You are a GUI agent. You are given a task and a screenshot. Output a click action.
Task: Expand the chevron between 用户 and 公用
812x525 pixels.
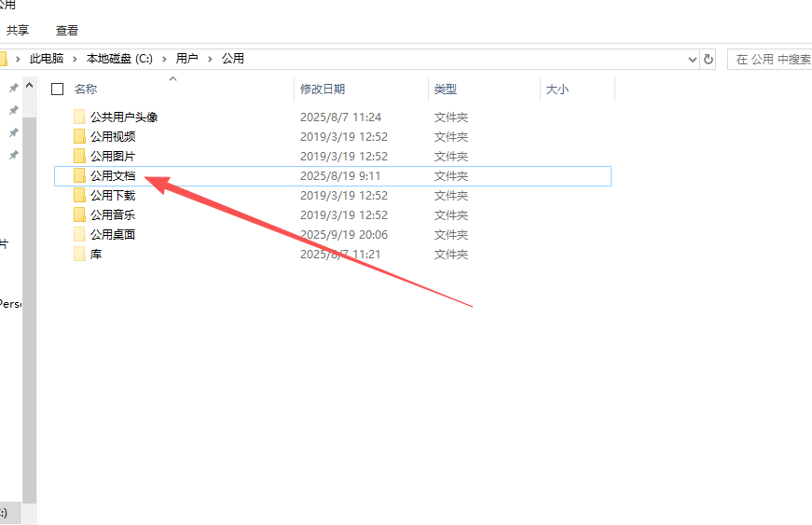click(x=210, y=59)
